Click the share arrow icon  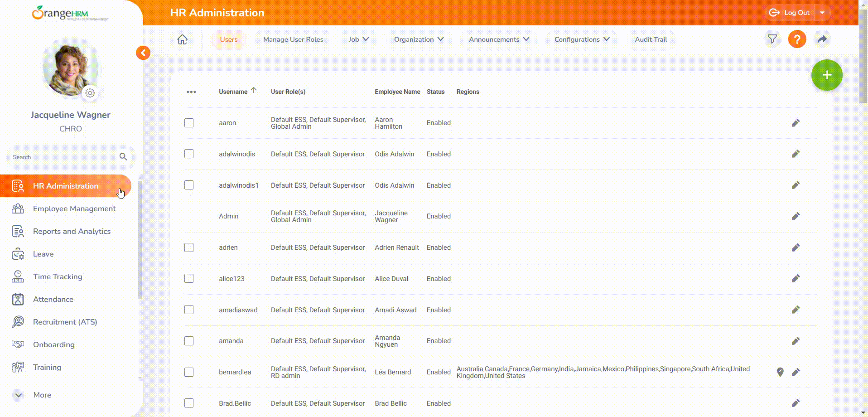(x=822, y=39)
